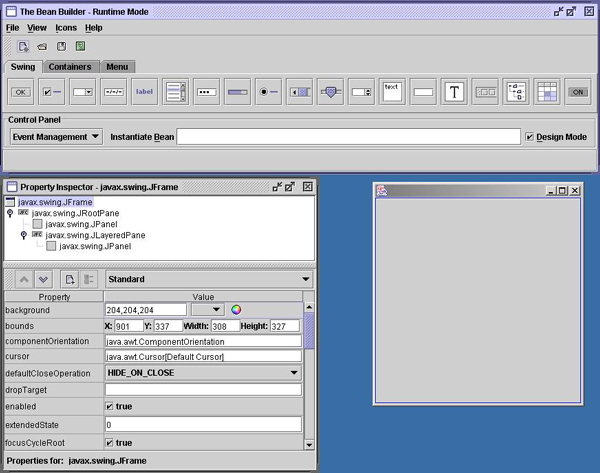Select javax.swing.JRootPane in the tree

(x=75, y=213)
